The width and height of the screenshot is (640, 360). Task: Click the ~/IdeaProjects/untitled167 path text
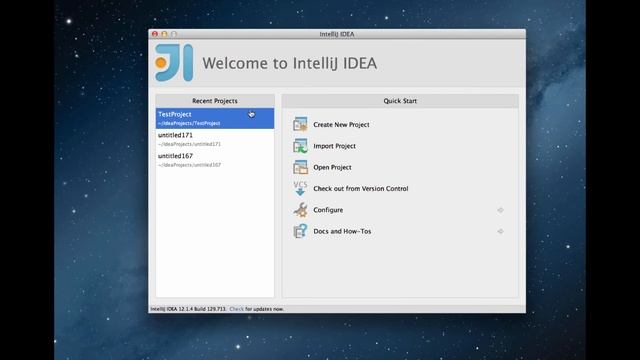(x=189, y=165)
